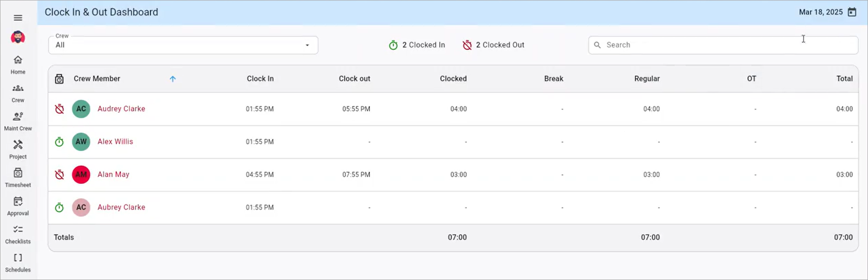
Task: Click Audrey Clarke's green AC avatar
Action: (81, 109)
